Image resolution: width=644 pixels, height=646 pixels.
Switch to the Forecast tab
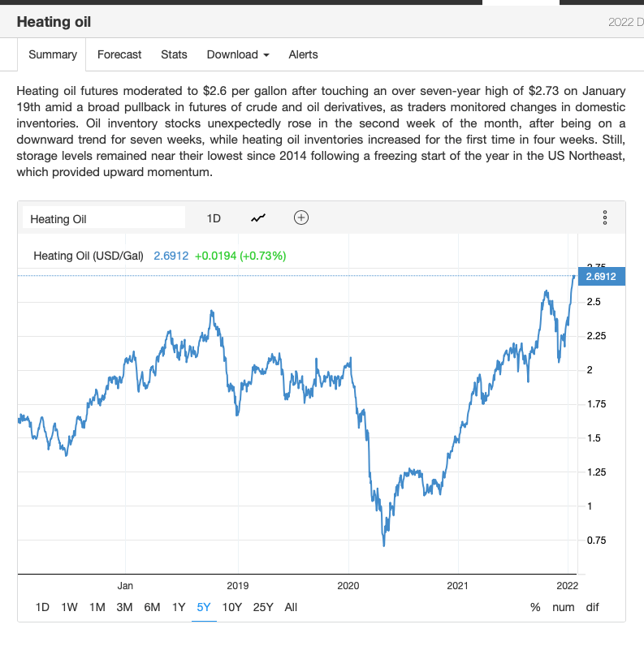coord(119,54)
